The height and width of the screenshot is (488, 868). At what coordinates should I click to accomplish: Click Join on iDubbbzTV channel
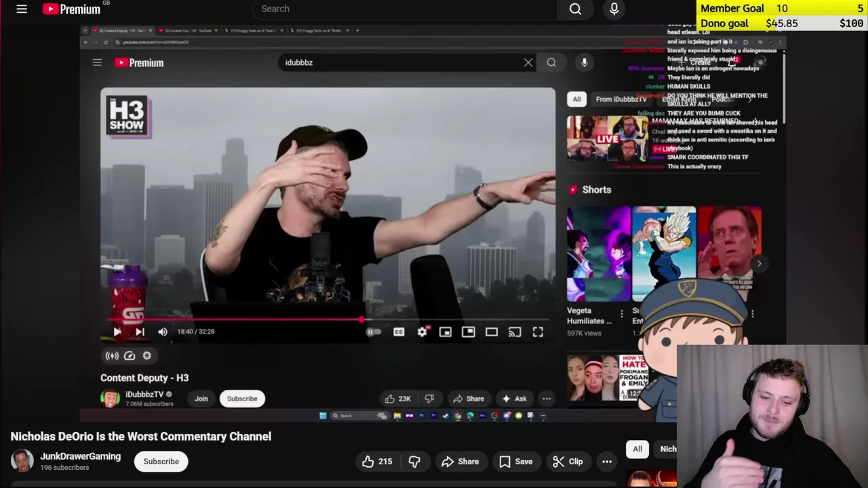[x=201, y=399]
